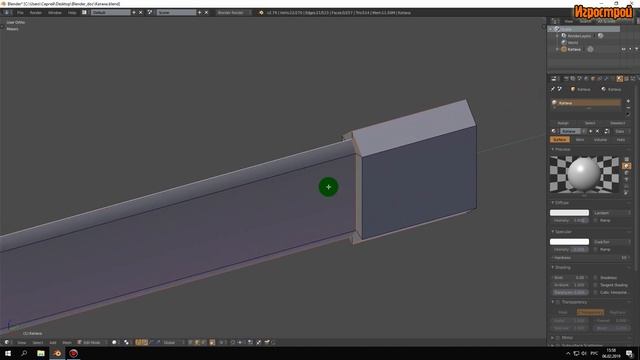Viewport: 640px width, 360px height.
Task: Add a new screen layout next to Default
Action: click(x=133, y=13)
